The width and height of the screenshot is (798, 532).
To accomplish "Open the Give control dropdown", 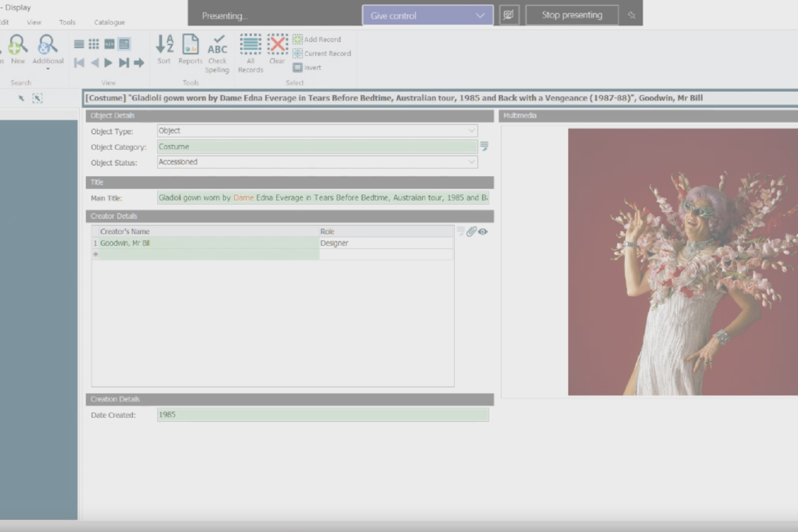I will 428,15.
